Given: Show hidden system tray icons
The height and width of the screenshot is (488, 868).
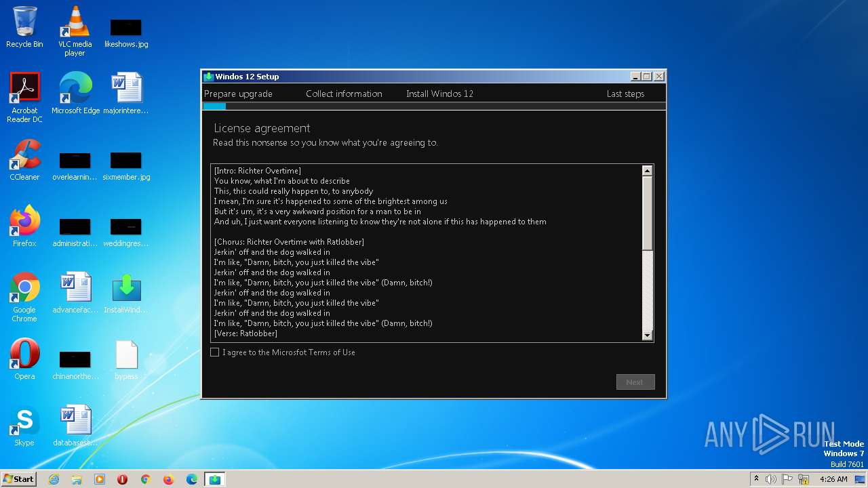Looking at the screenshot, I should click(x=756, y=479).
